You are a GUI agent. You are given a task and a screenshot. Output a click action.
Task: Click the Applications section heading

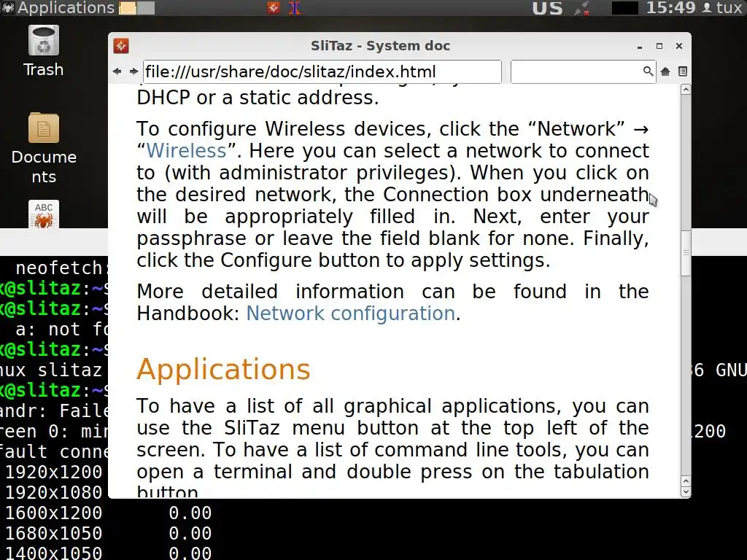pyautogui.click(x=223, y=370)
